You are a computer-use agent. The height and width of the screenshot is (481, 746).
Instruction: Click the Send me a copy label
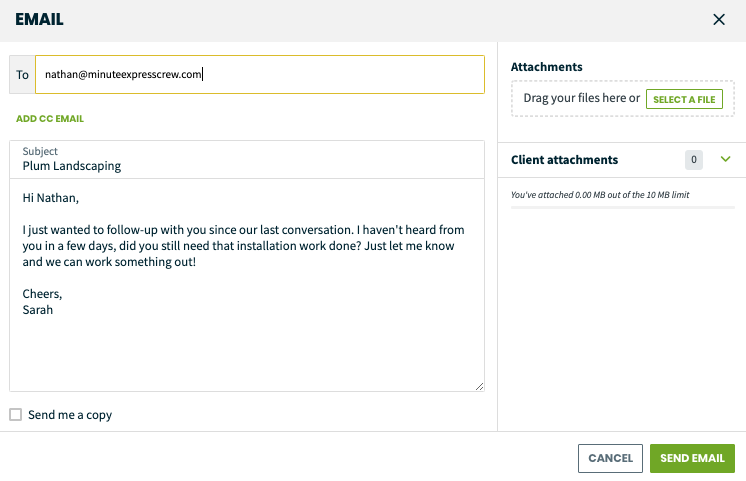point(70,415)
